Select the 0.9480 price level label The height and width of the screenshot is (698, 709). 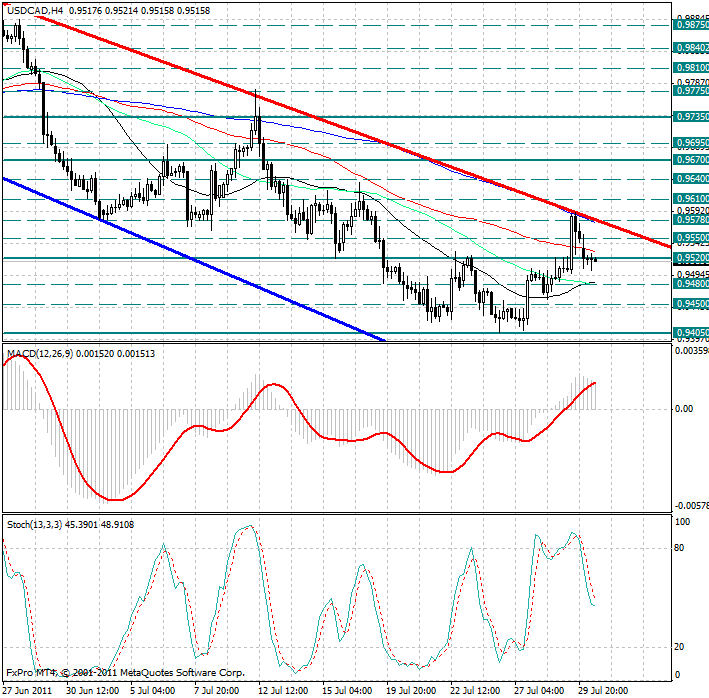pyautogui.click(x=692, y=284)
